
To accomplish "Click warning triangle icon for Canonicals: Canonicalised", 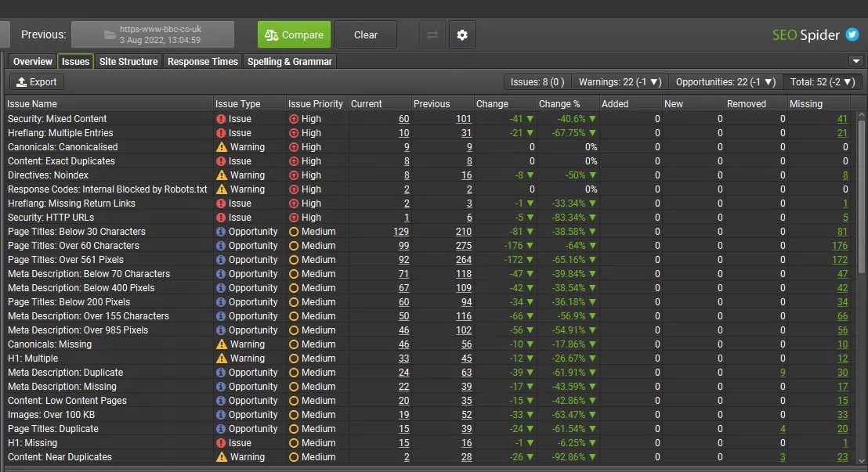I will tap(221, 147).
